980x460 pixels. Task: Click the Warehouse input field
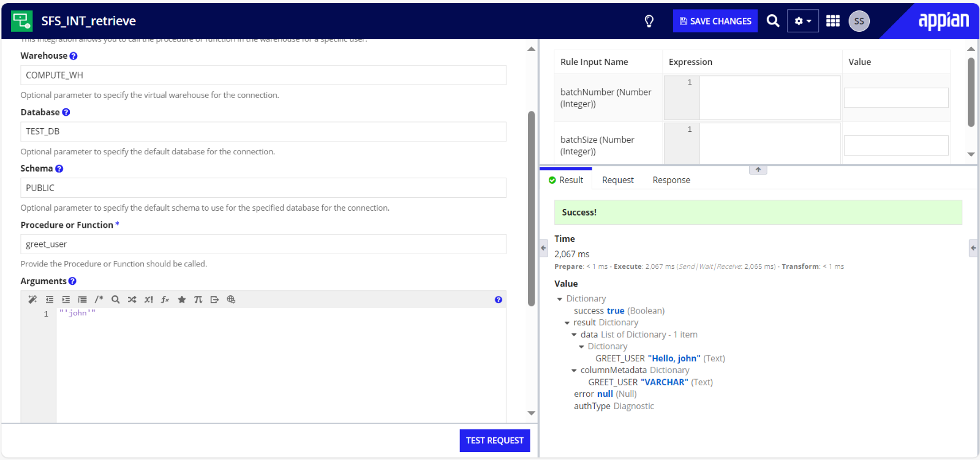(263, 75)
